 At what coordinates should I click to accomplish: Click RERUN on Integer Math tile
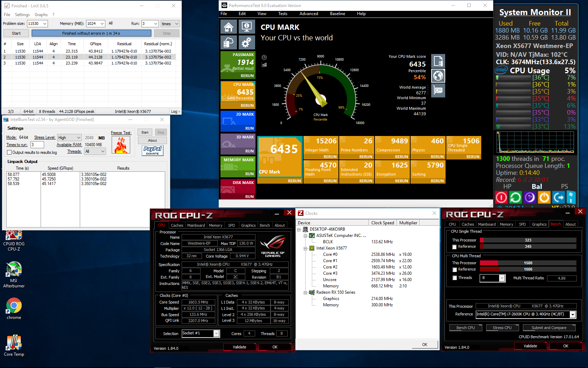pos(330,157)
